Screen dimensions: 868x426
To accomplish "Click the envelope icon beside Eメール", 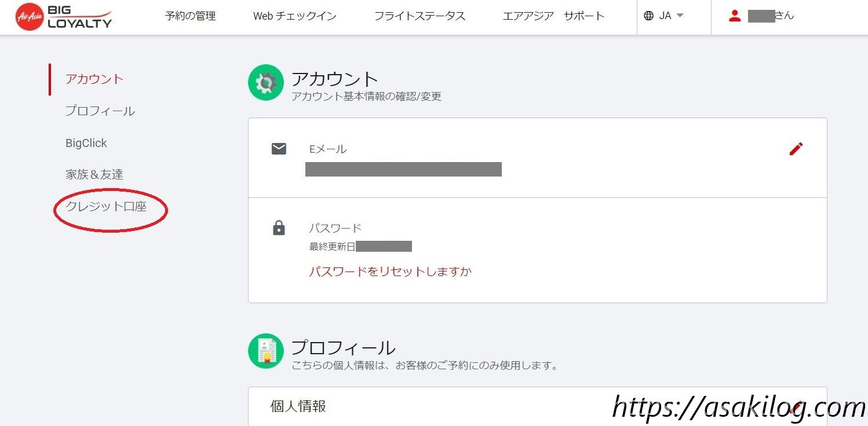I will 279,149.
